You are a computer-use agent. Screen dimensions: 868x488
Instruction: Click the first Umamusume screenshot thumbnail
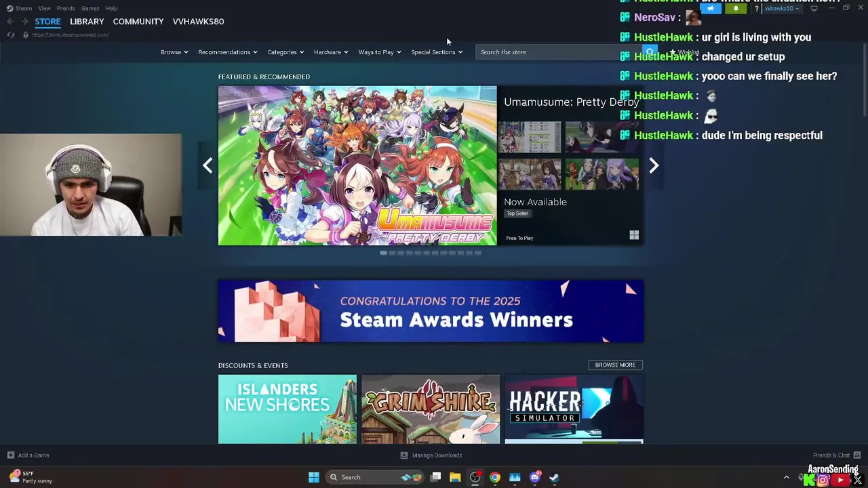[530, 138]
